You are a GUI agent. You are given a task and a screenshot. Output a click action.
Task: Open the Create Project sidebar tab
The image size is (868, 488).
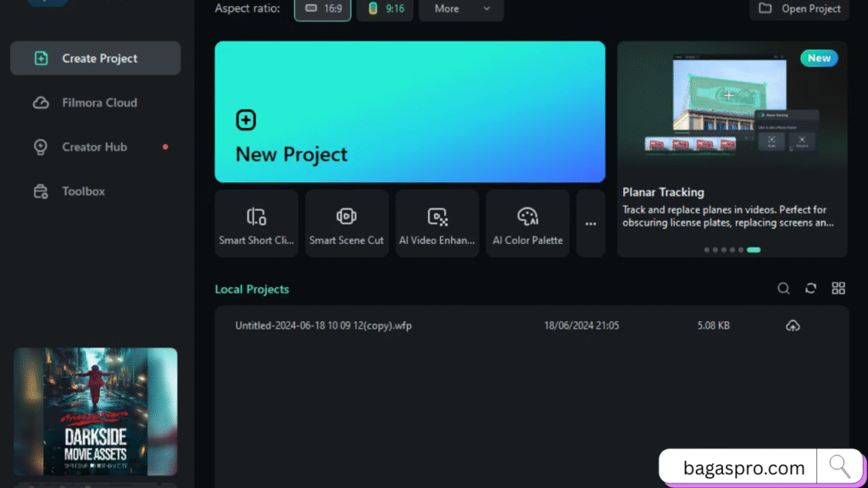click(95, 58)
